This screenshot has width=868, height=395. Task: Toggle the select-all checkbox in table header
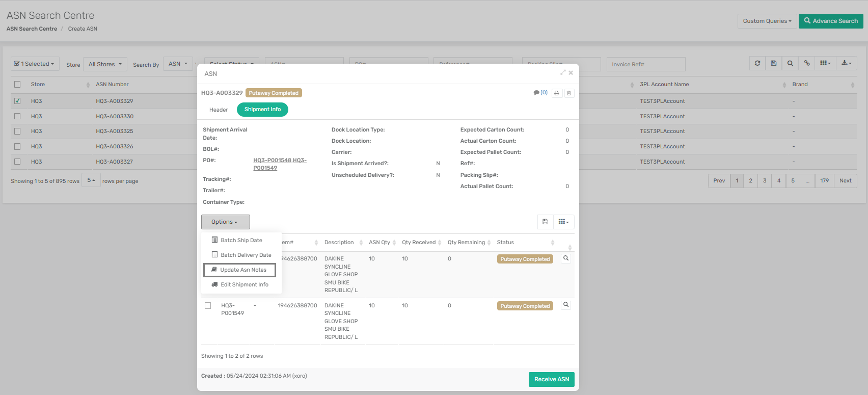click(17, 85)
